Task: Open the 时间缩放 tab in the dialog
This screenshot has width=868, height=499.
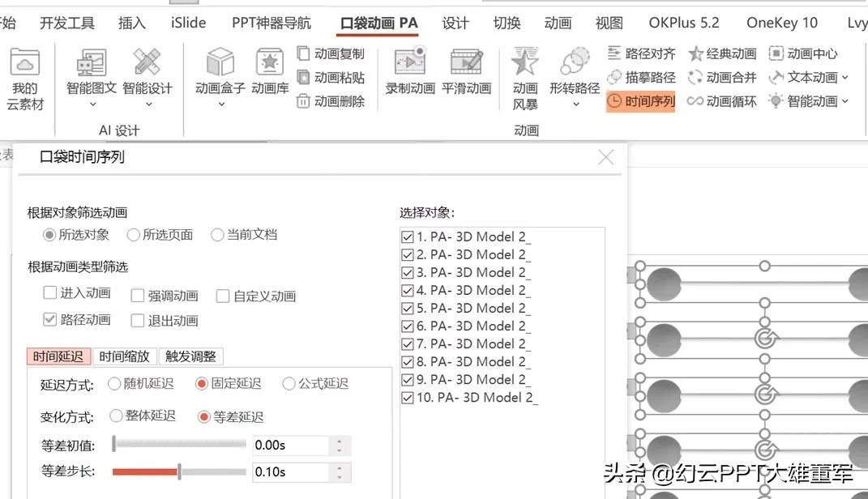Action: click(x=124, y=356)
